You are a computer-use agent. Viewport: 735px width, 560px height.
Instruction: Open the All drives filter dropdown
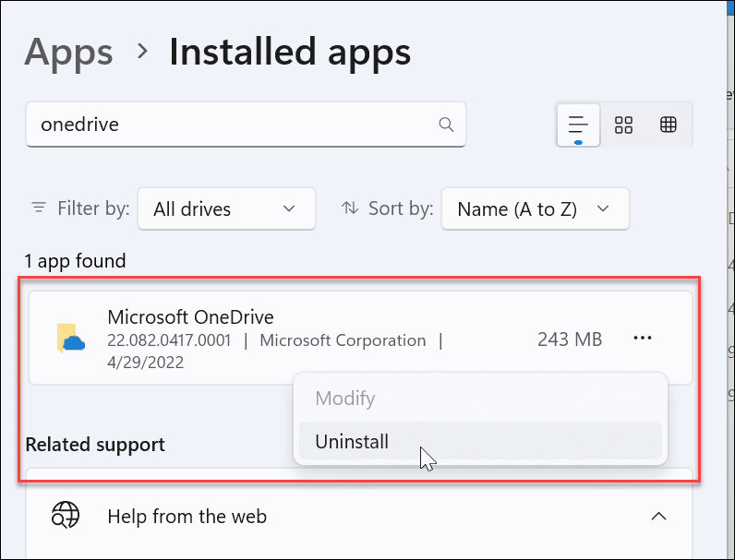[226, 209]
